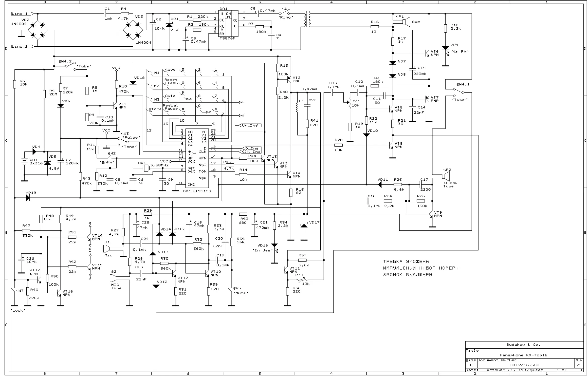
Task: Select the L1 inductor coil
Action: click(x=297, y=107)
